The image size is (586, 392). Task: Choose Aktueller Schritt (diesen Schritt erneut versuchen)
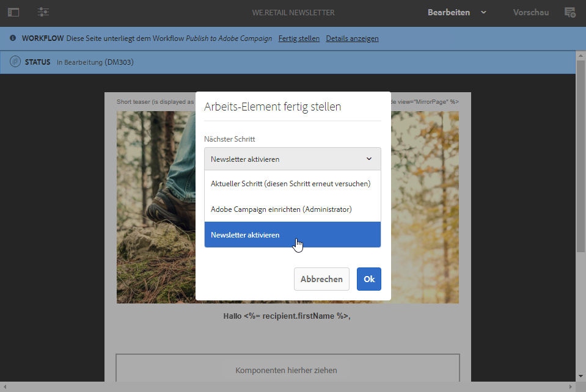click(x=293, y=184)
